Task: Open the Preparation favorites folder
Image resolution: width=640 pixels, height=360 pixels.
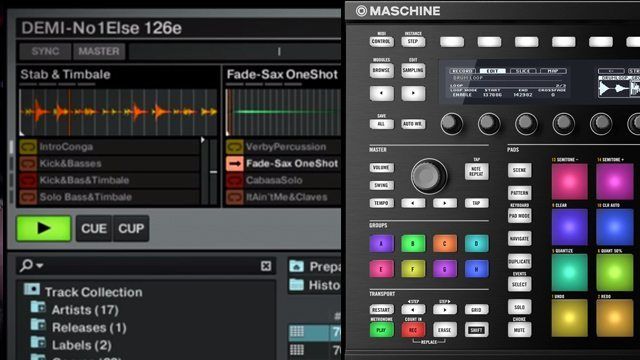Action: [315, 267]
